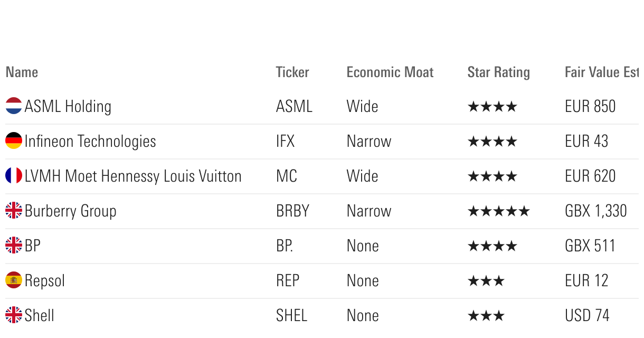The width and height of the screenshot is (644, 338).
Task: Click the UK flag next to BP
Action: 14,246
